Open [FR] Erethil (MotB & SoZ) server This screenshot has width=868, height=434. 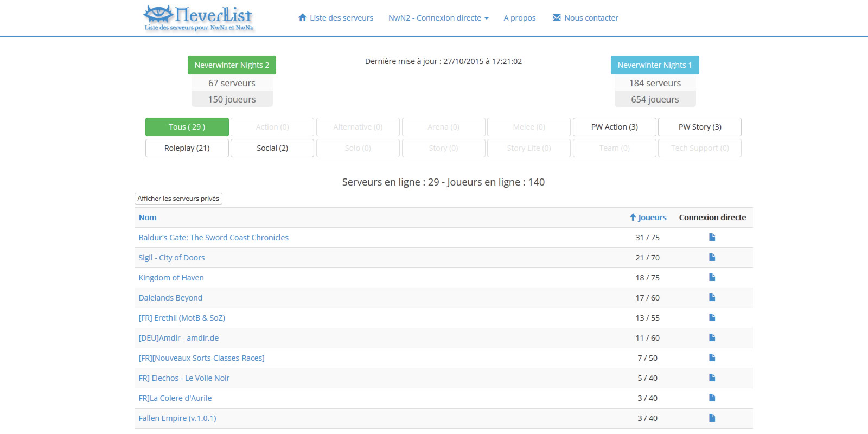182,318
